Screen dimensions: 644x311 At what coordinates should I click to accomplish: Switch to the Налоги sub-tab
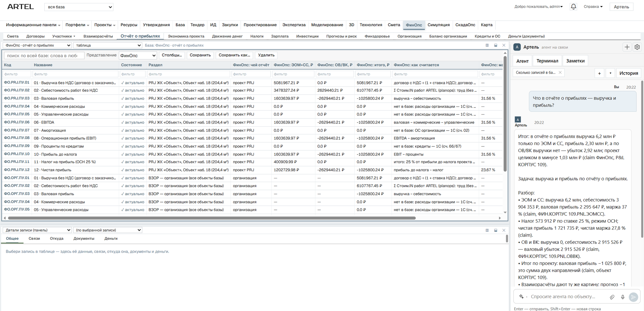[257, 36]
